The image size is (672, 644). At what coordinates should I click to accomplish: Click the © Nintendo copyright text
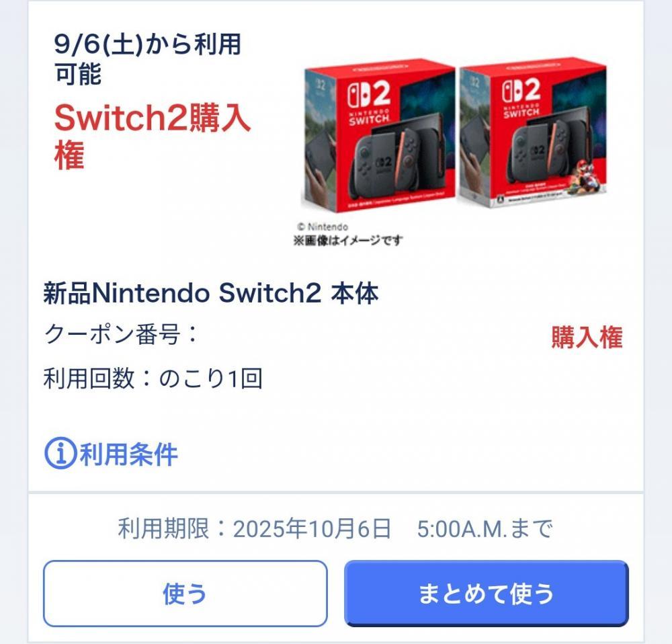click(323, 227)
